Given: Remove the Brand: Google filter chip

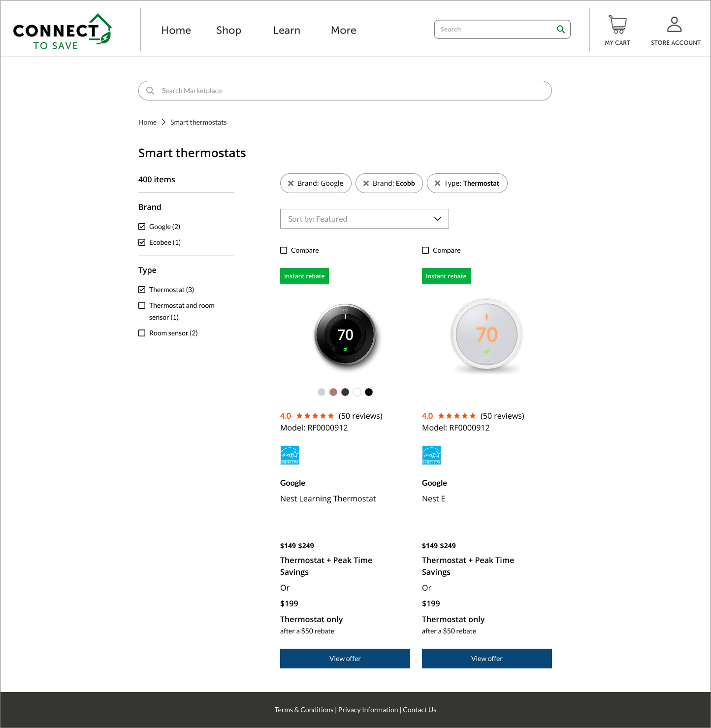Looking at the screenshot, I should (x=291, y=183).
